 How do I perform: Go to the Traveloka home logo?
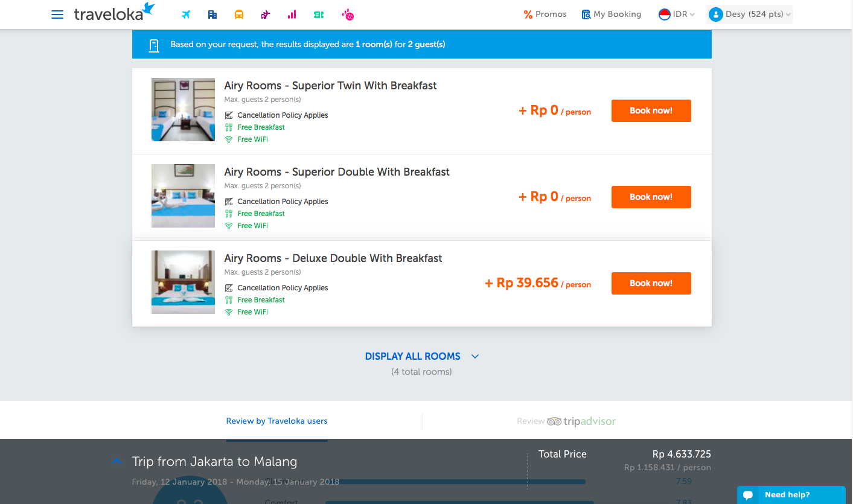[115, 12]
